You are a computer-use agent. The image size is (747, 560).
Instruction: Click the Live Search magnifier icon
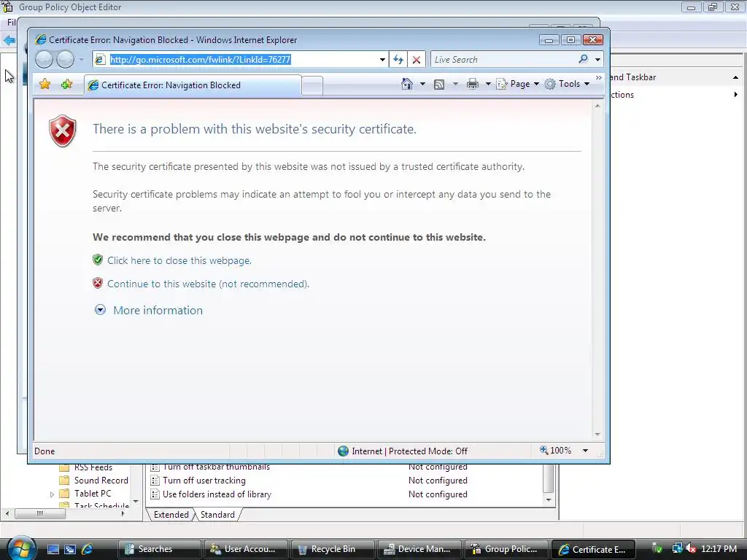583,59
